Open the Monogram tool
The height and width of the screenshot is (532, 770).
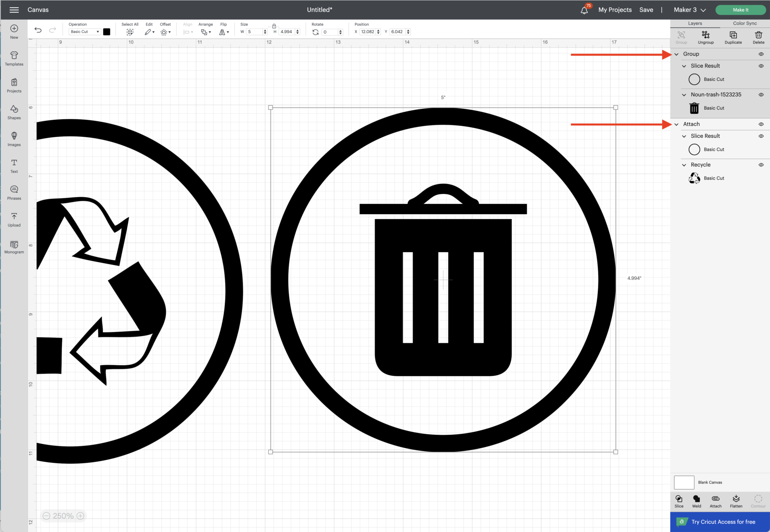(14, 247)
